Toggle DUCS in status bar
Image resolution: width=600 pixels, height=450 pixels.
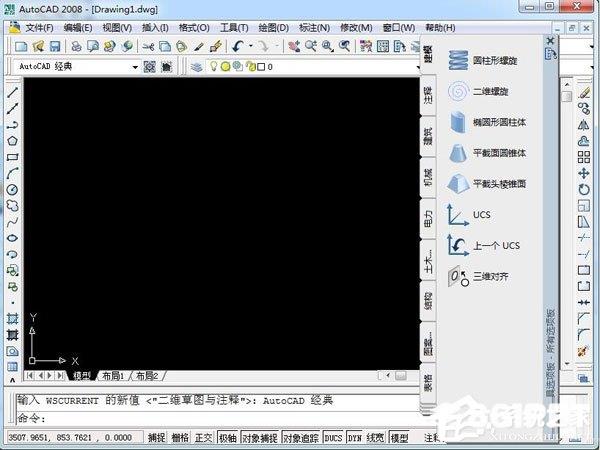pyautogui.click(x=333, y=437)
